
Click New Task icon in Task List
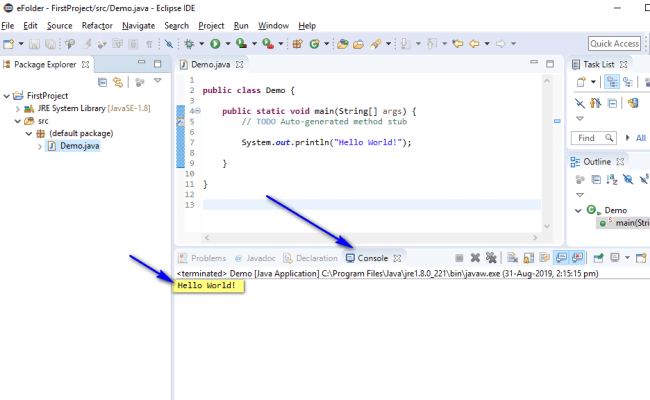[581, 82]
